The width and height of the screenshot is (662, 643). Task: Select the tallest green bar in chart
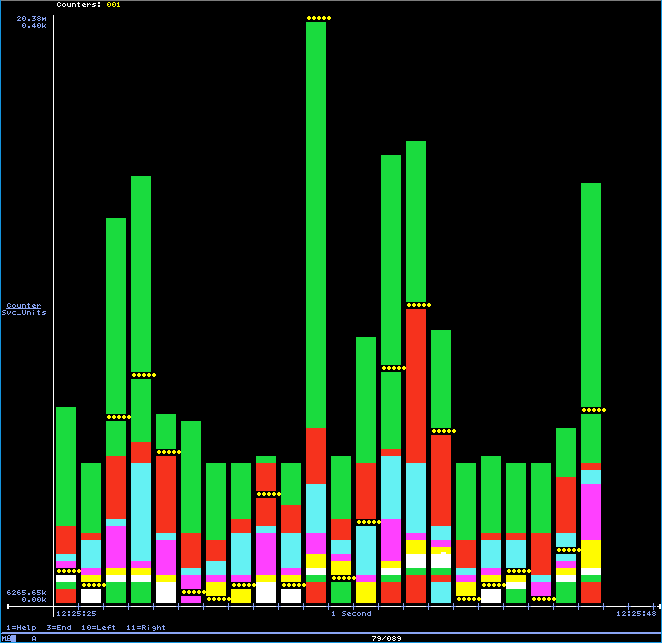click(x=316, y=220)
